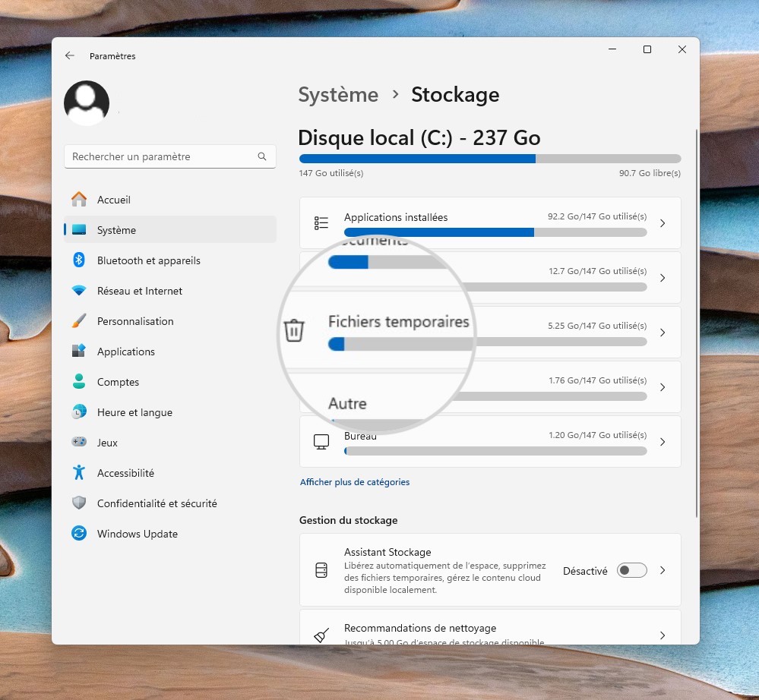The width and height of the screenshot is (759, 700).
Task: Open Recommandations de nettoyage chevron
Action: click(x=663, y=635)
